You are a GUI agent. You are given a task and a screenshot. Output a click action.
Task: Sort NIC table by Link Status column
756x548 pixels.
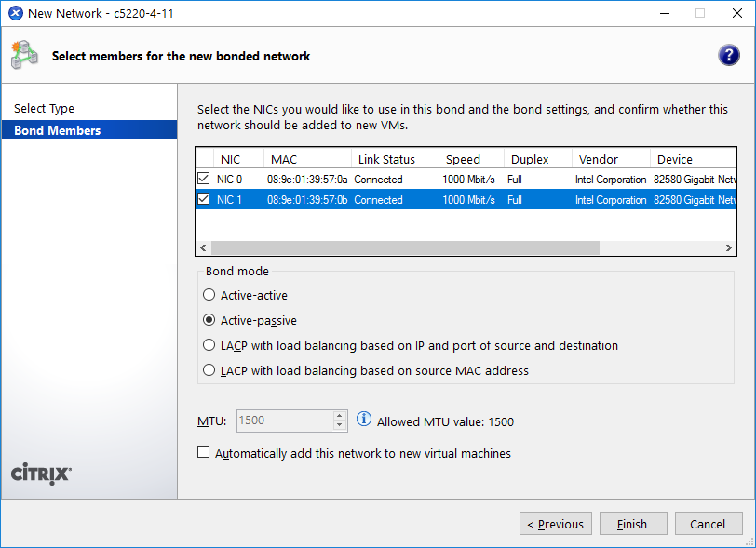(386, 159)
